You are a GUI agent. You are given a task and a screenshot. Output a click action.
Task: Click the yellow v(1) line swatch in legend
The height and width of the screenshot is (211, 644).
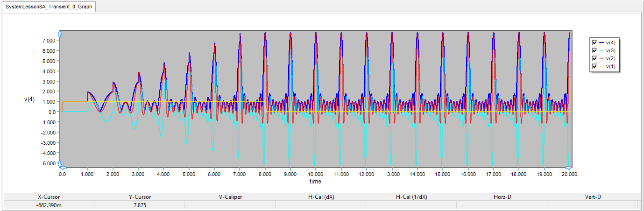(x=601, y=67)
